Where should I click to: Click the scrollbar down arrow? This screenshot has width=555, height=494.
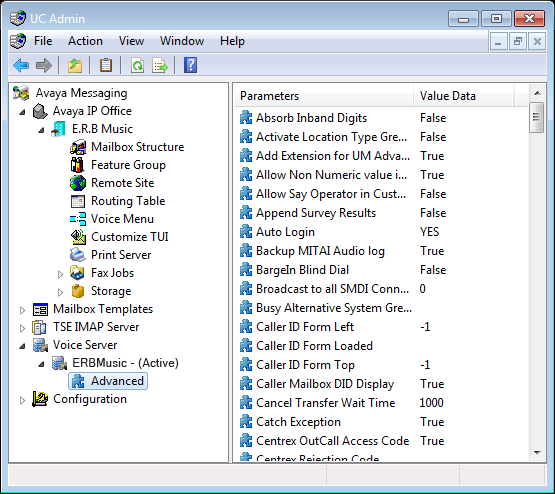tap(537, 453)
